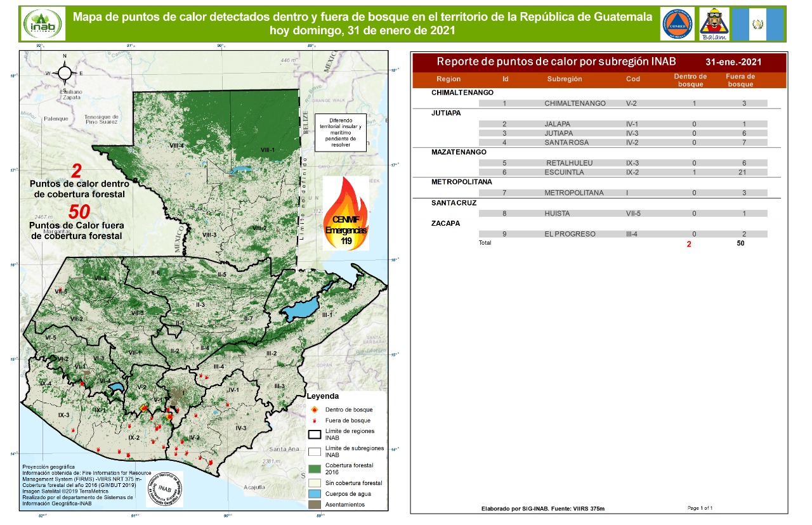812x525 pixels.
Task: Click the round INAB stamp below the map
Action: tap(164, 489)
